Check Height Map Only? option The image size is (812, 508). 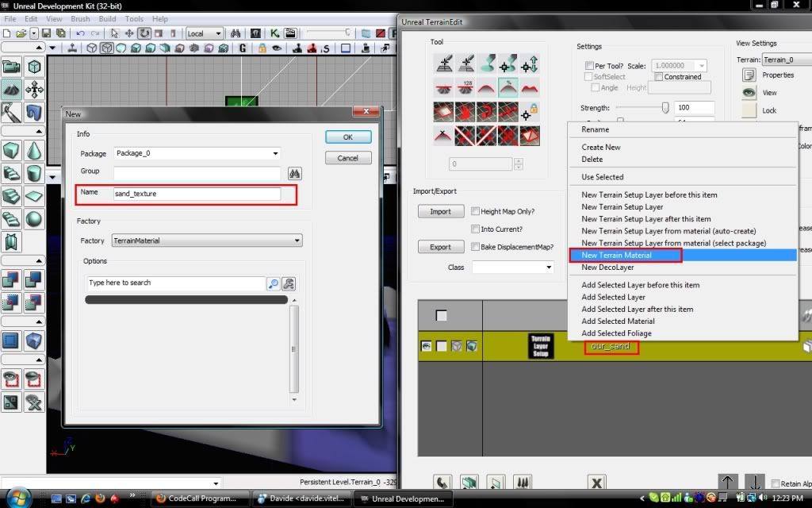475,211
